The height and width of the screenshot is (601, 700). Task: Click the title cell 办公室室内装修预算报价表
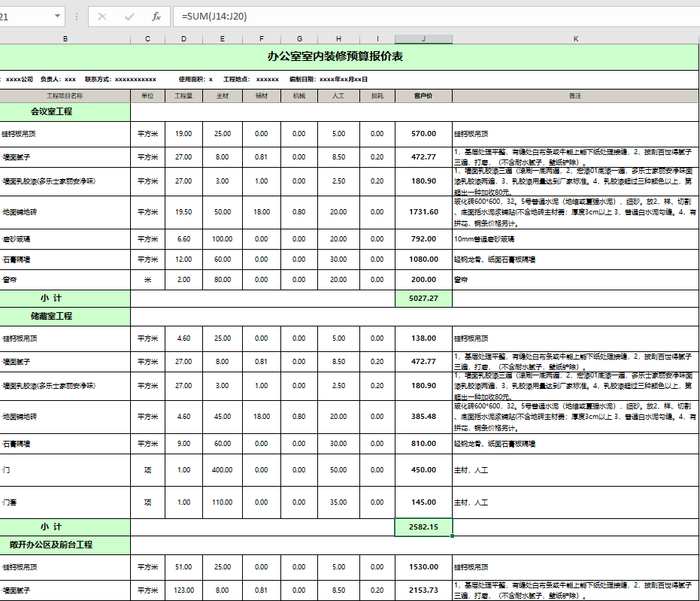tap(335, 56)
